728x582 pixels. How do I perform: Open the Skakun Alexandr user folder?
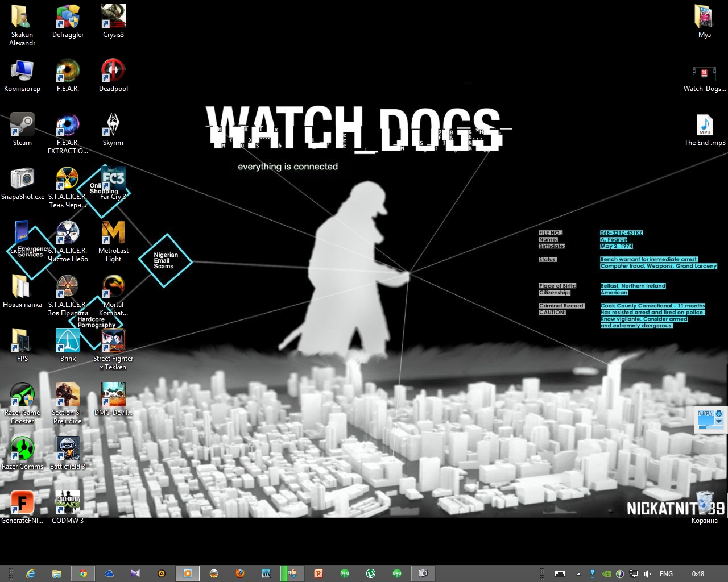point(22,26)
